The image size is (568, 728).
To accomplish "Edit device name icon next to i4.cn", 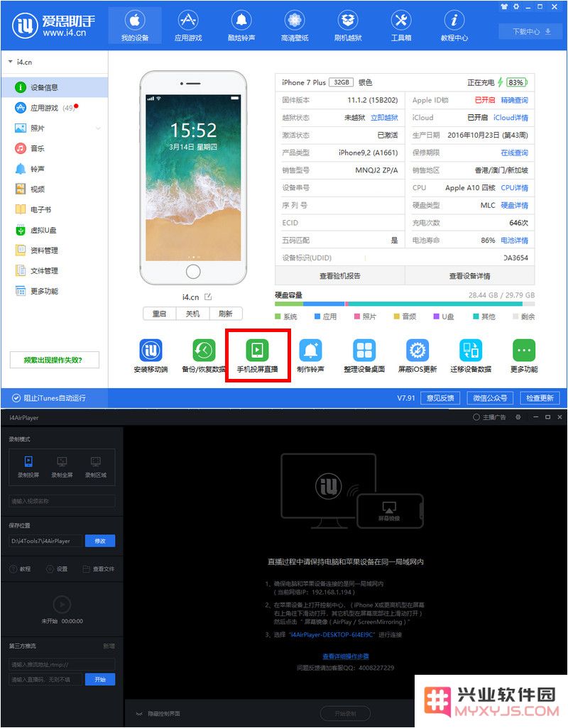I will pyautogui.click(x=208, y=297).
